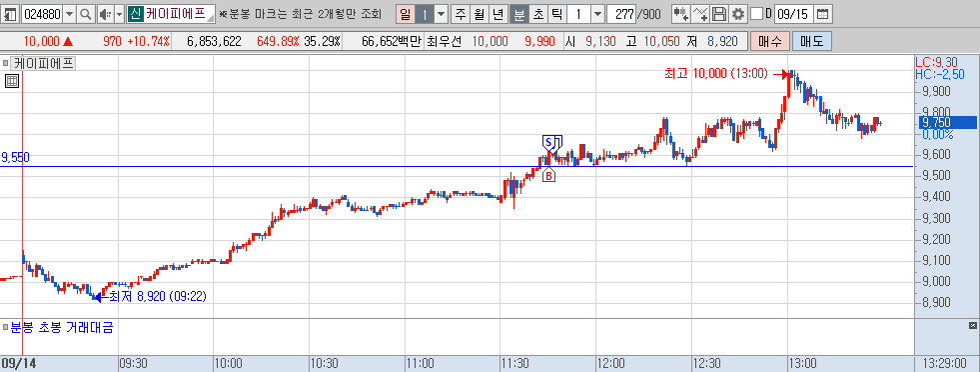Click the S sell marker on chart
Image resolution: width=980 pixels, height=372 pixels.
click(548, 143)
